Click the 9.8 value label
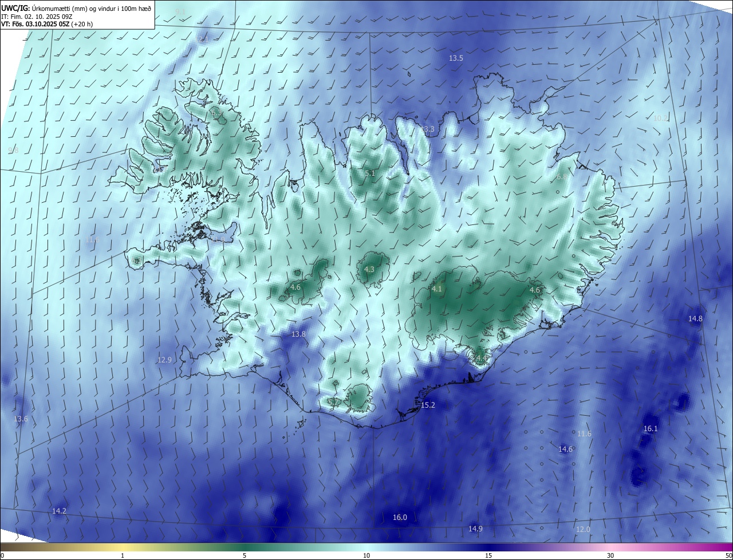Screen dimensions: 733x560 click(x=13, y=150)
